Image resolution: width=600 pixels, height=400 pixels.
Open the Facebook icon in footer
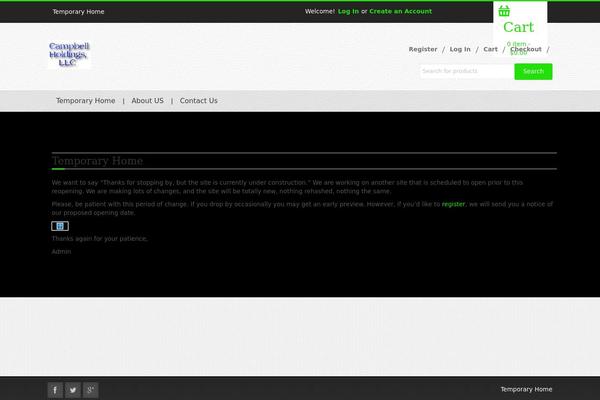pos(55,390)
